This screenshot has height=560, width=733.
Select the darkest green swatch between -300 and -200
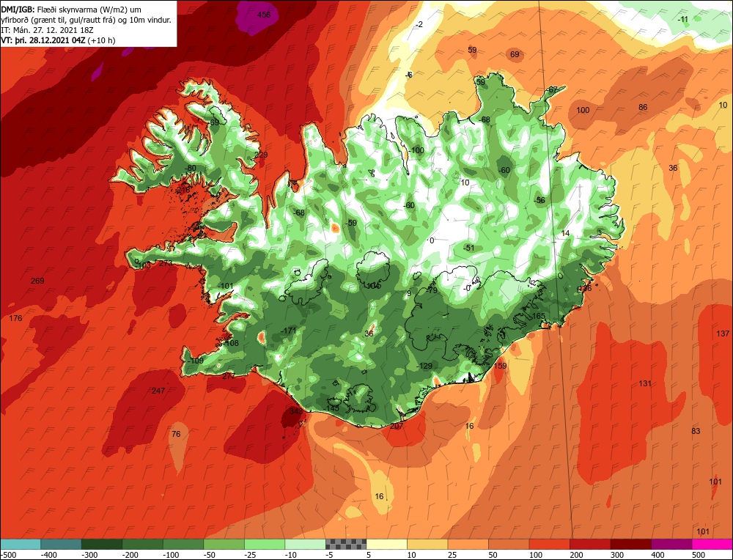point(101,544)
